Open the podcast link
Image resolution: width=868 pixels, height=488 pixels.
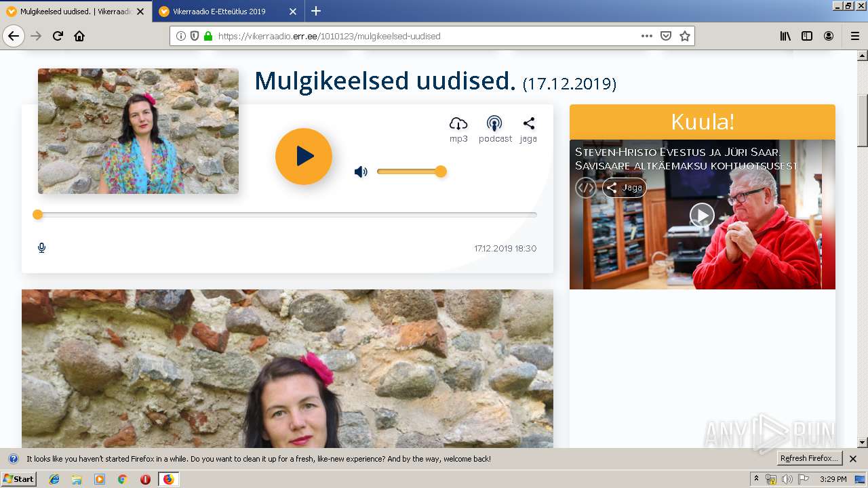coord(495,129)
